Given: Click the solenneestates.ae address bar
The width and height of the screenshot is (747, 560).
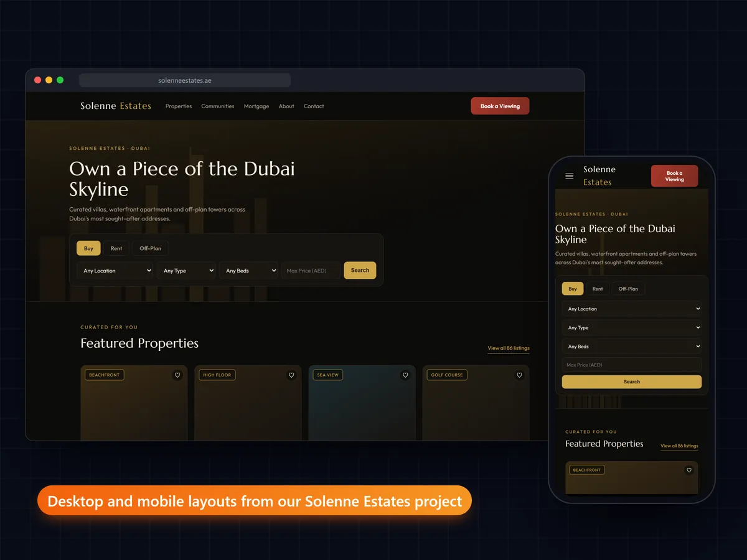Looking at the screenshot, I should (x=185, y=80).
